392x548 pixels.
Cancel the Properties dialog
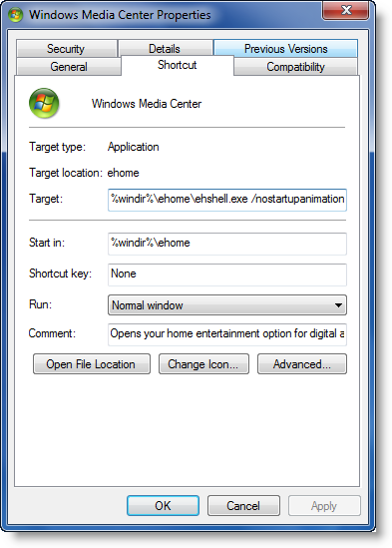tap(243, 506)
